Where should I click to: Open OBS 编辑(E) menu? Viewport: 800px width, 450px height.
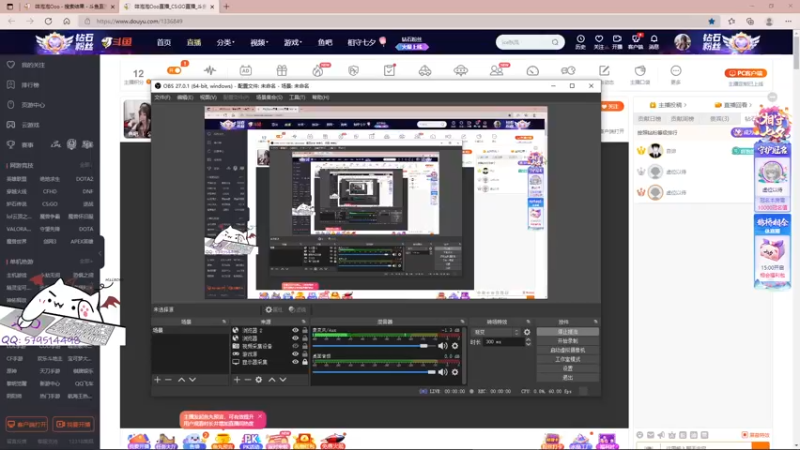(x=185, y=97)
